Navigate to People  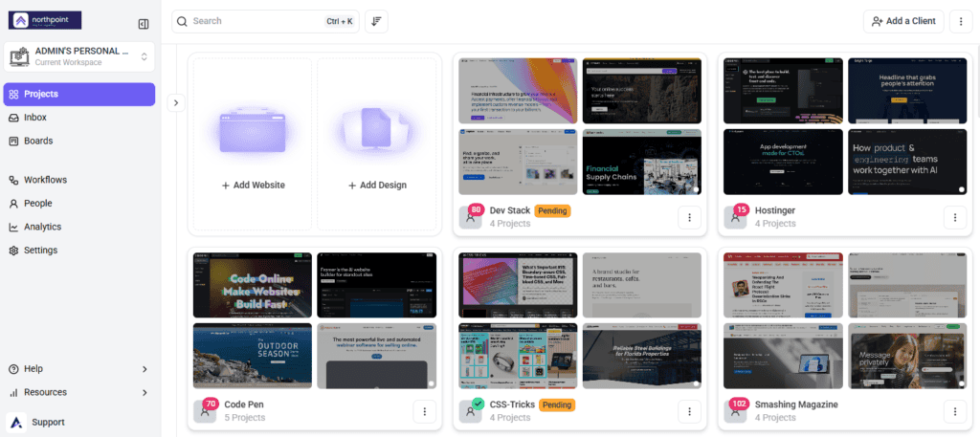click(79, 204)
